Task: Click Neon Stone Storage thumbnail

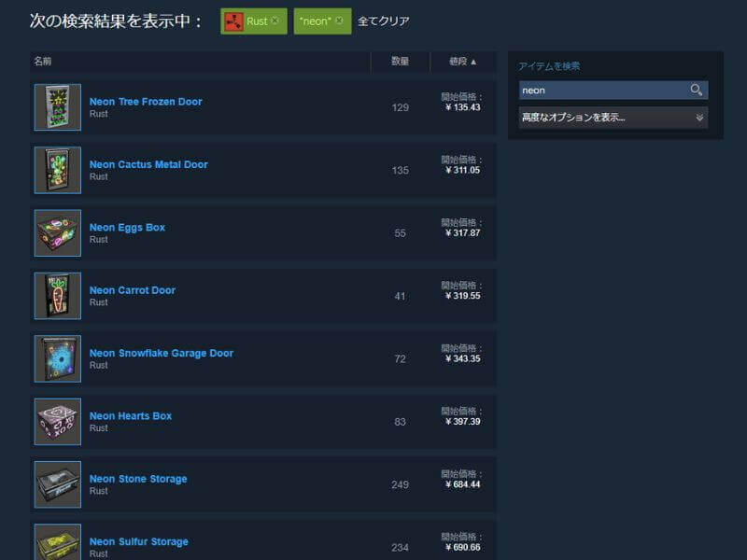Action: 58,484
